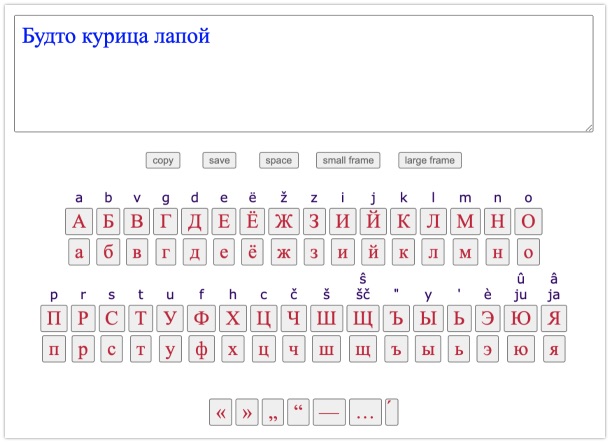Switch to small frame size
This screenshot has width=610, height=443.
[x=348, y=160]
